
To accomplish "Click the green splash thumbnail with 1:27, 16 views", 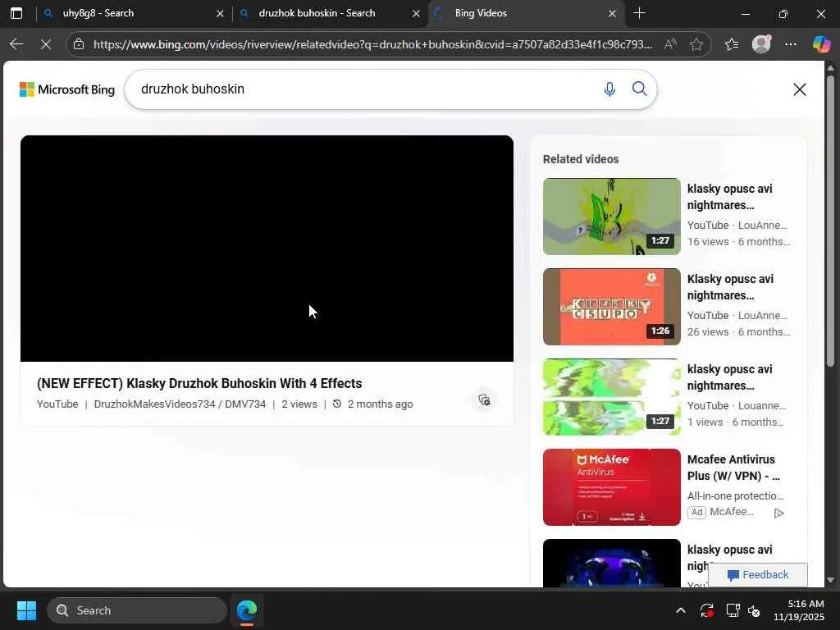I will pos(611,217).
